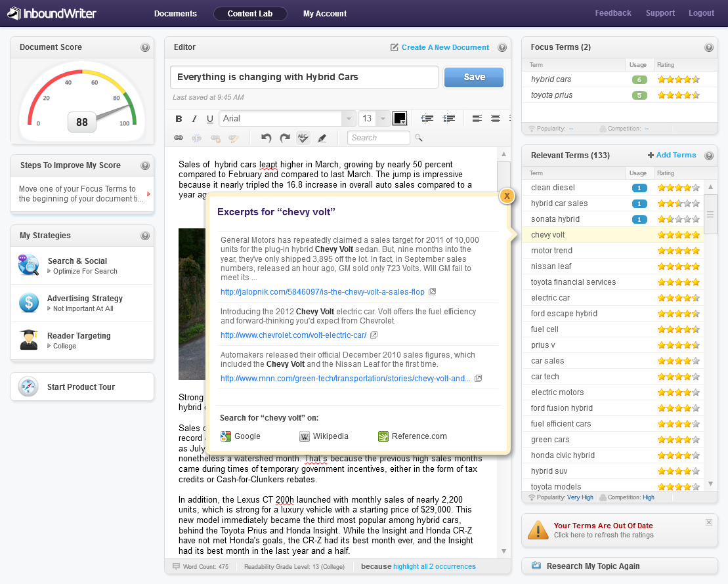The image size is (728, 584).
Task: Select the toyota prius focus term
Action: click(619, 95)
